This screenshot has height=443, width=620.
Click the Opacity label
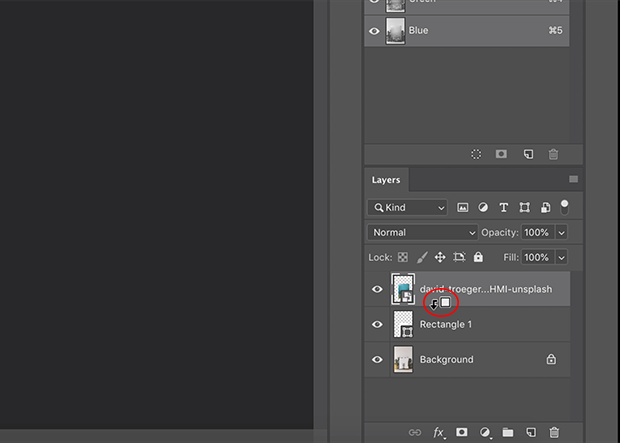(x=499, y=233)
